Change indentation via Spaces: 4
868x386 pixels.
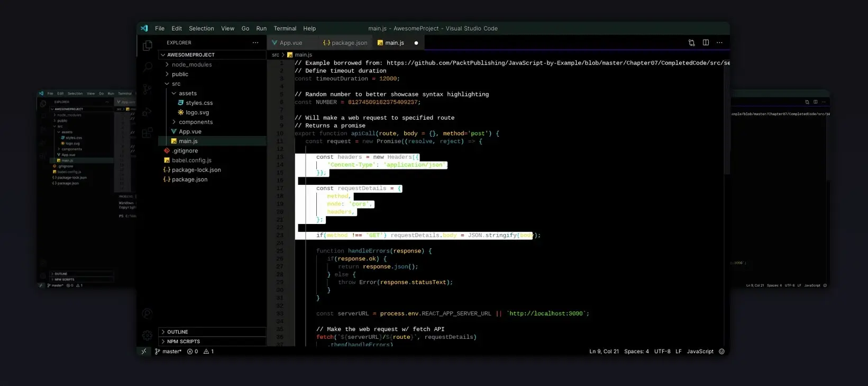pos(636,352)
